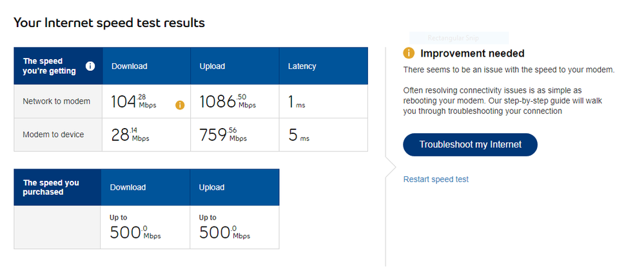Click the Network to modem row label
The height and width of the screenshot is (278, 644).
tap(57, 101)
